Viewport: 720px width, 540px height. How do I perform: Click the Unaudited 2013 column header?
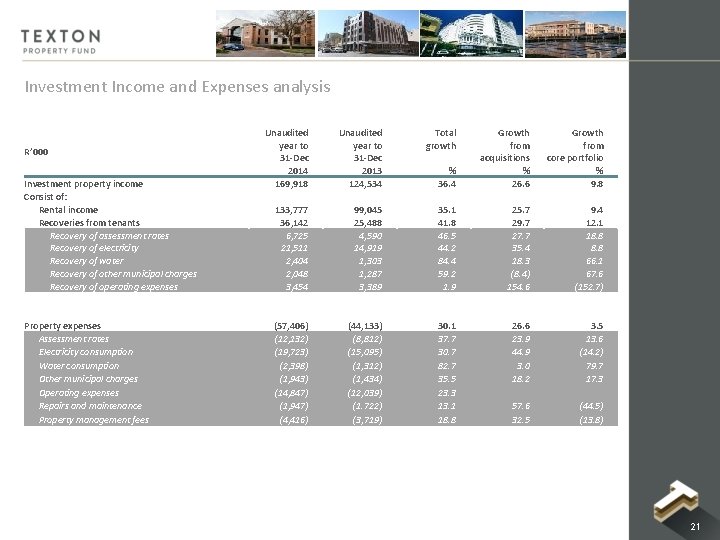[361, 152]
